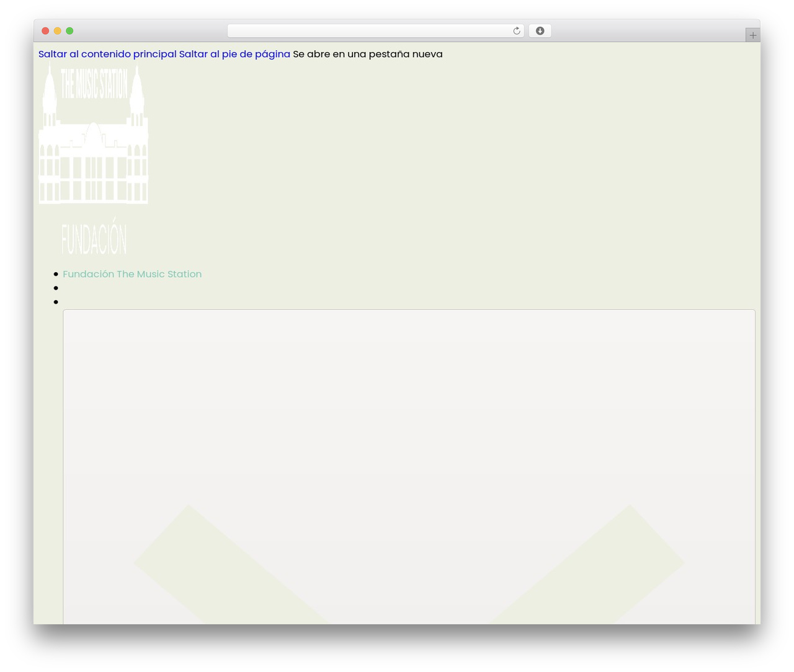Follow the Saltar al pie de página link
The height and width of the screenshot is (672, 794).
(x=234, y=54)
